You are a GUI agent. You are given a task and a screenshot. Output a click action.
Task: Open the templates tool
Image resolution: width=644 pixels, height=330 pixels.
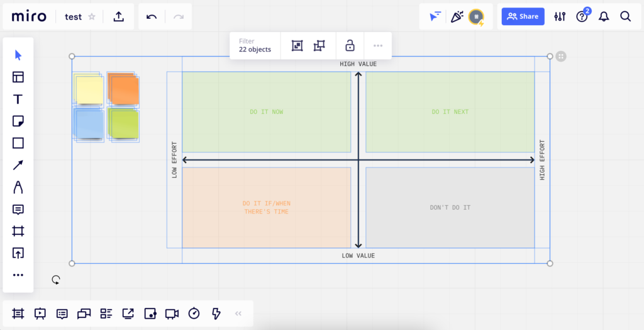(18, 77)
